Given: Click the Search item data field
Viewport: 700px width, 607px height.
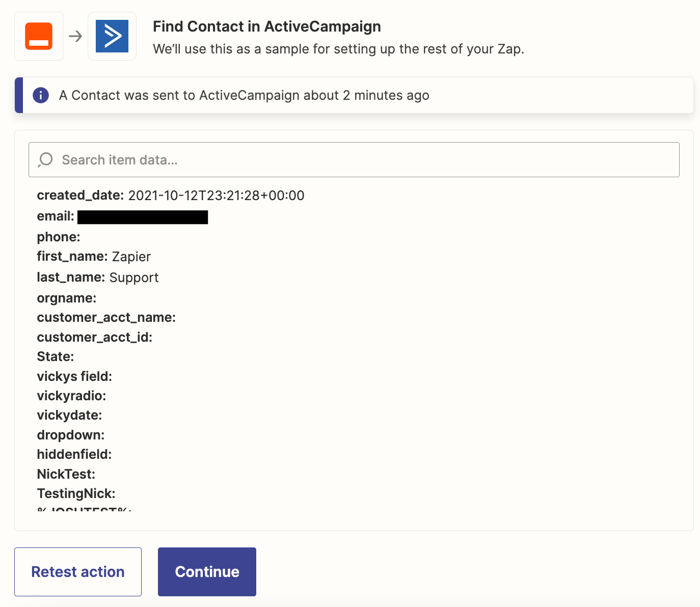Looking at the screenshot, I should (x=354, y=160).
